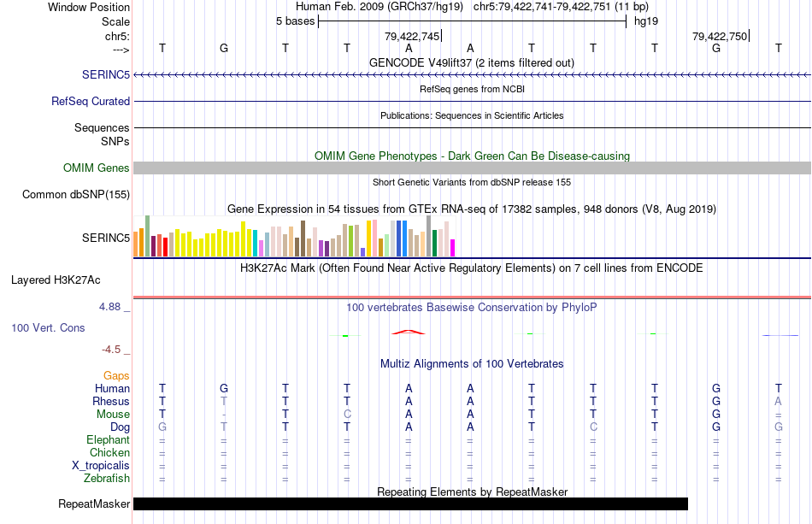
Task: Open the RefSeq genes from NCBI title
Action: (473, 89)
